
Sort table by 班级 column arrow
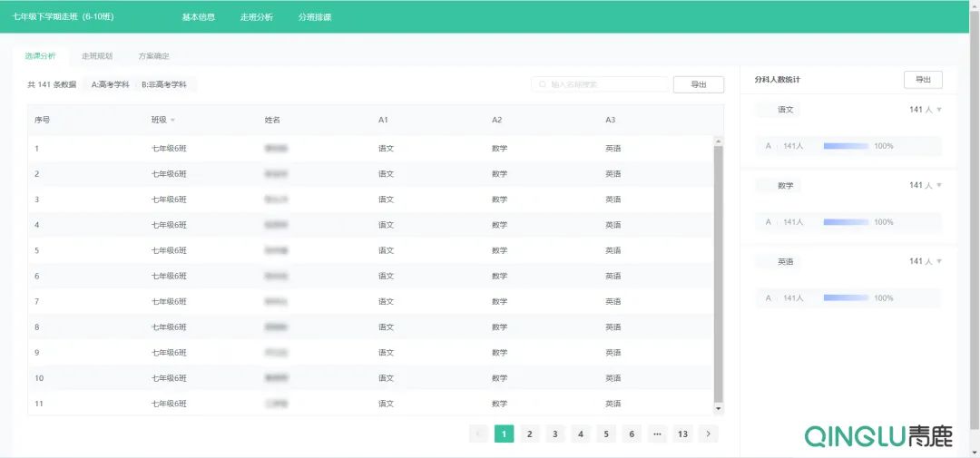(x=172, y=120)
